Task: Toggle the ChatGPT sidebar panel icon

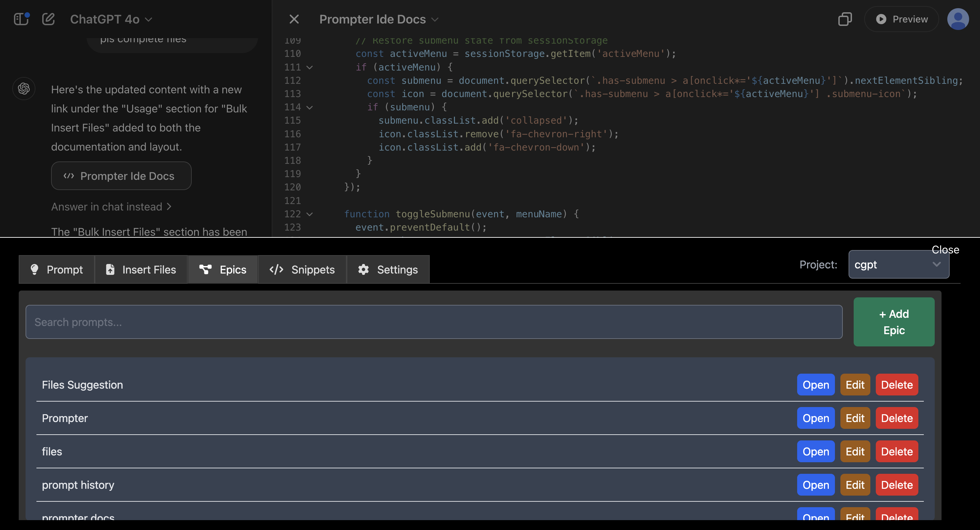Action: [21, 19]
